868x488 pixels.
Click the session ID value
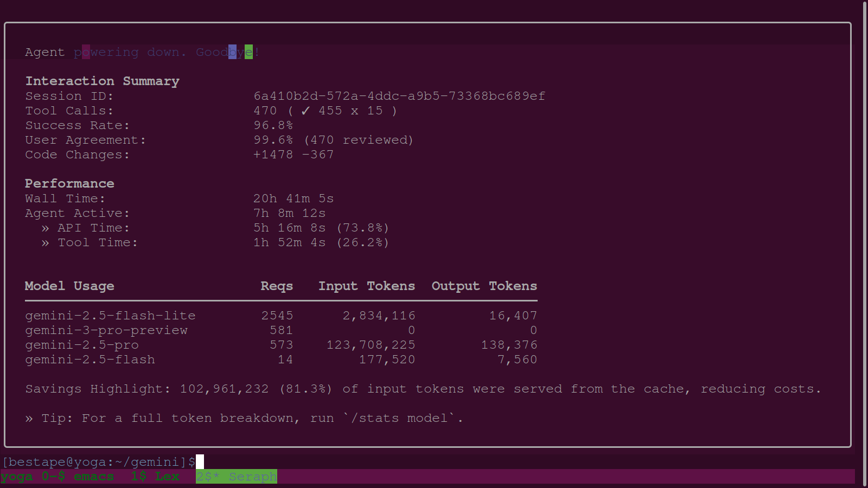399,96
